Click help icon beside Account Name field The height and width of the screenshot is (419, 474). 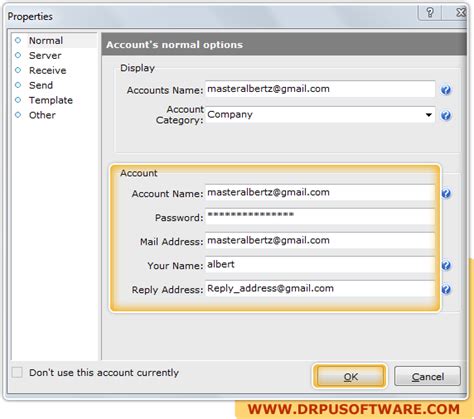[x=446, y=193]
